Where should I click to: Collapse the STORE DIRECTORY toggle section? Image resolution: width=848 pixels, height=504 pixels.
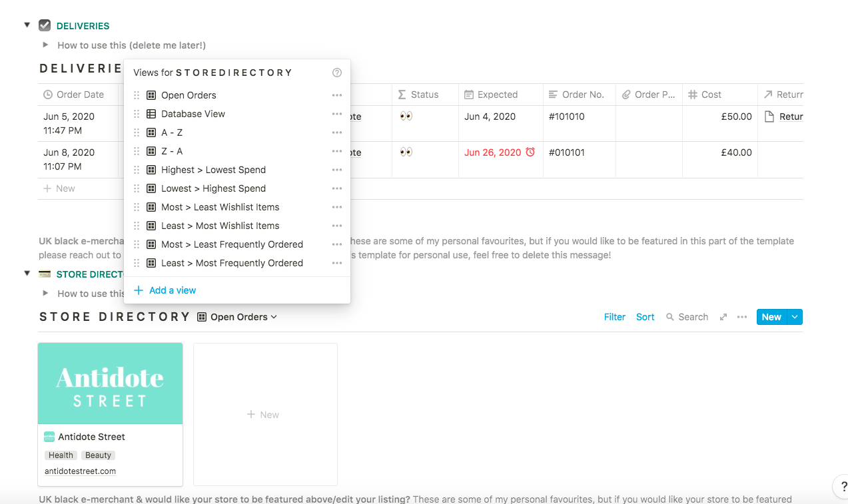[x=27, y=274]
